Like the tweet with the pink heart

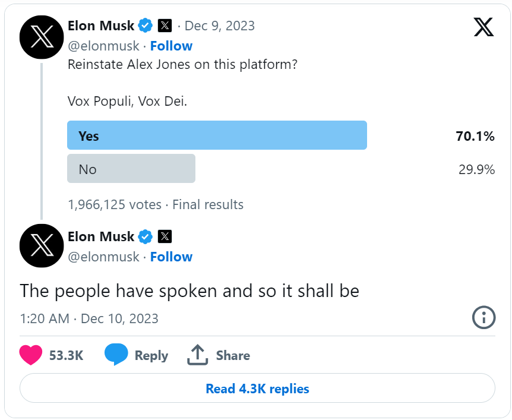(x=31, y=355)
